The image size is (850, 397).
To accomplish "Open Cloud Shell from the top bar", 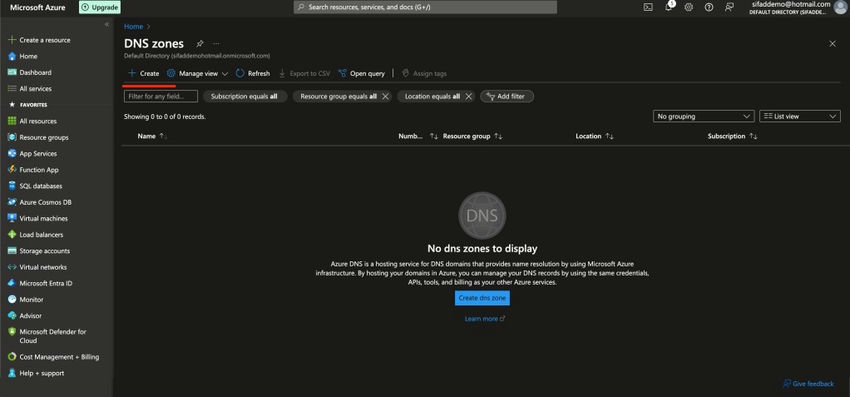I will tap(648, 7).
